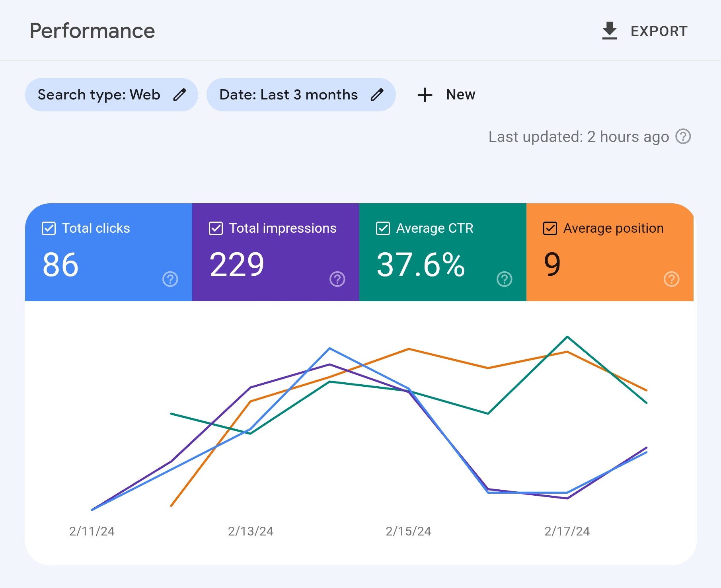Click the orange position line peak near 2/15/24
Viewport: 721px width, 588px height.
[409, 349]
